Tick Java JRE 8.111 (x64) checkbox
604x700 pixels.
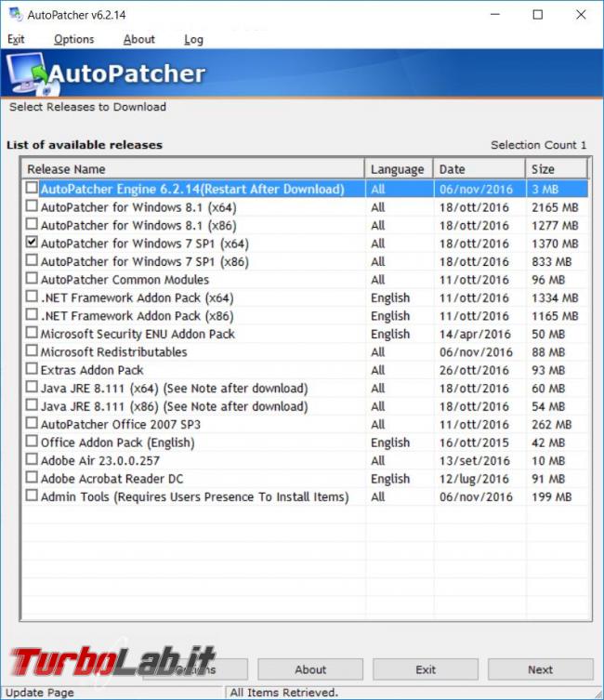click(x=32, y=387)
